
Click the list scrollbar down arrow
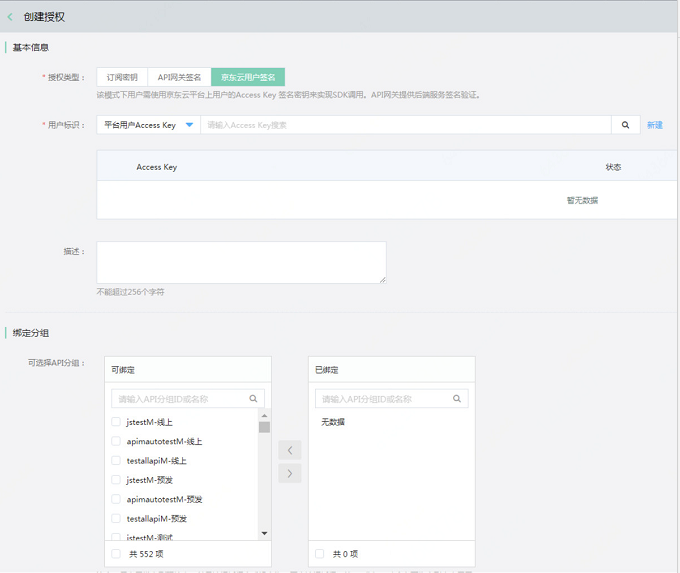click(x=265, y=533)
